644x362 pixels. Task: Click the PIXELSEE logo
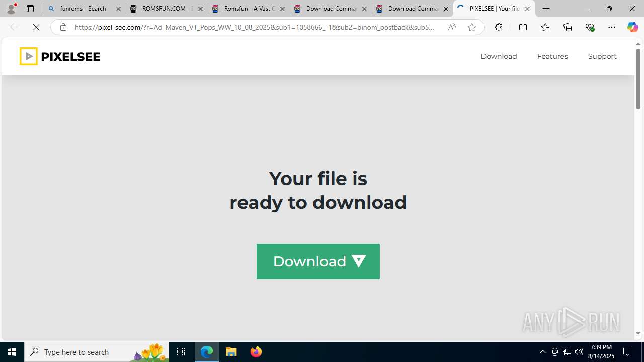[x=60, y=56]
